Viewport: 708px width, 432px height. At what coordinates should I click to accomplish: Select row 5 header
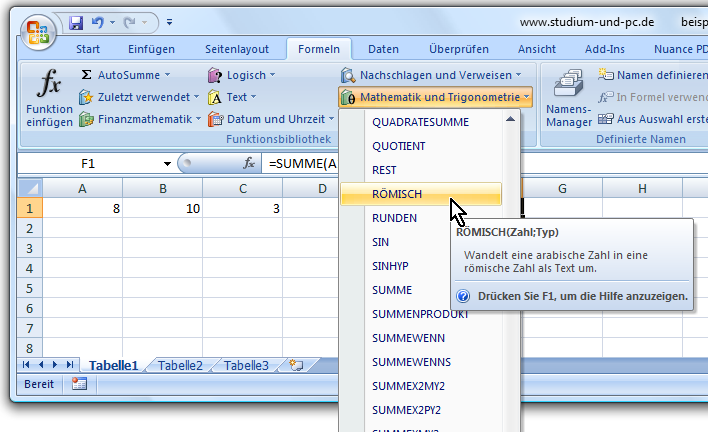coord(30,288)
